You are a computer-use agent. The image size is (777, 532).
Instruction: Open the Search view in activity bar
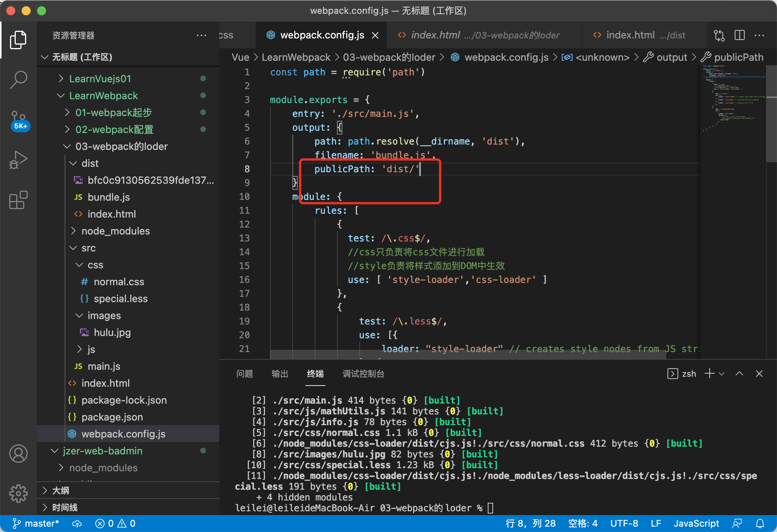tap(18, 80)
